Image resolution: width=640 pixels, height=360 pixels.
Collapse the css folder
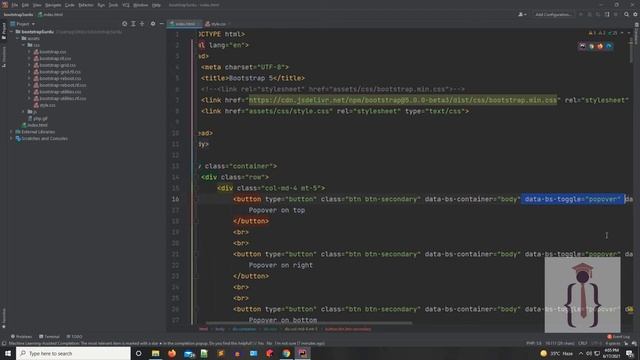(23, 45)
